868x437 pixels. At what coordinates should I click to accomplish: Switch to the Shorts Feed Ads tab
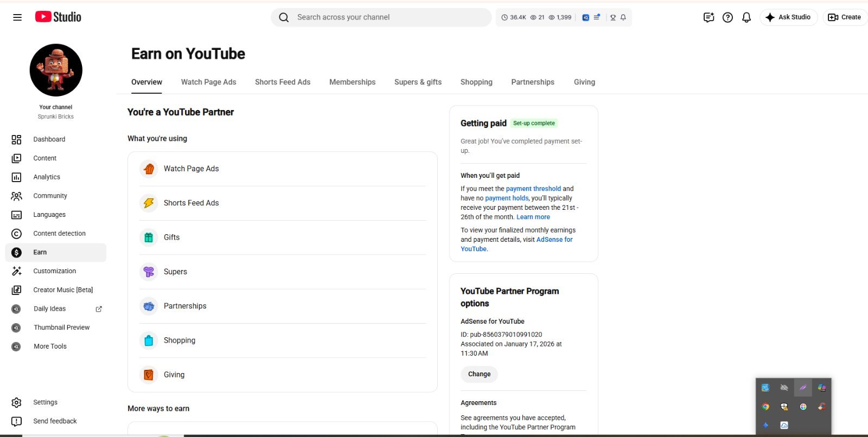[283, 82]
